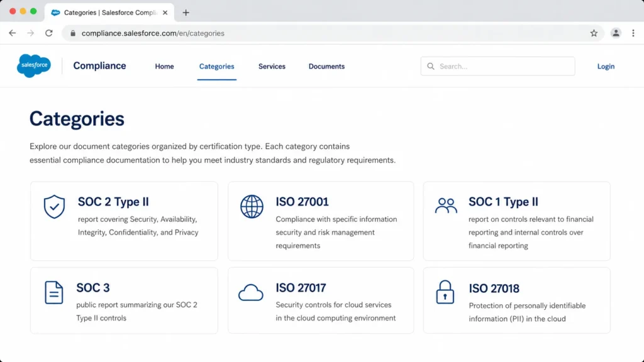The width and height of the screenshot is (644, 362).
Task: Close the Categories browser tab
Action: coord(165,13)
